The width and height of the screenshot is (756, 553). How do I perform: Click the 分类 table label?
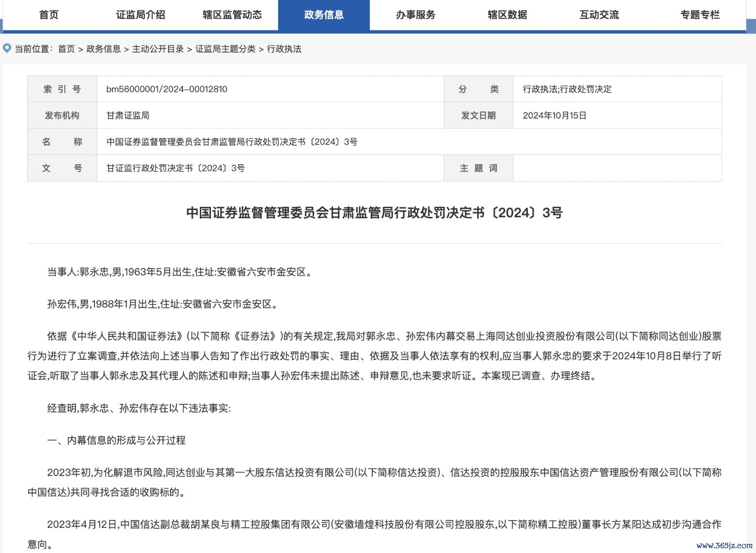point(479,89)
